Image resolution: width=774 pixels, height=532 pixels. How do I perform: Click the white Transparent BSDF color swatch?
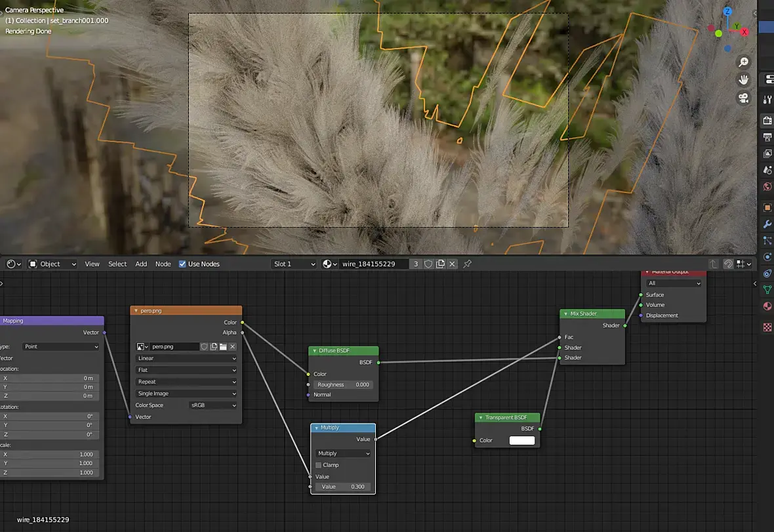521,440
